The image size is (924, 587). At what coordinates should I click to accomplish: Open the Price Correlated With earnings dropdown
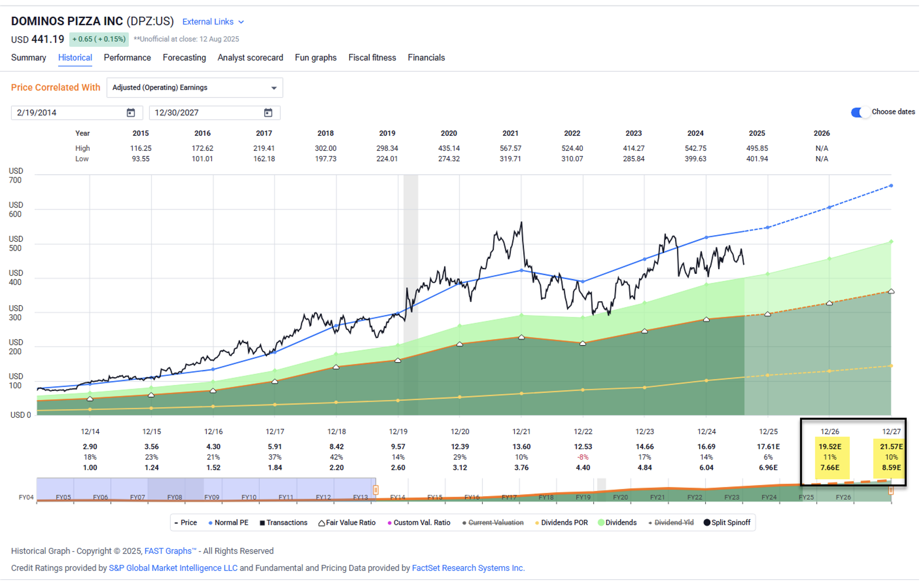(x=195, y=88)
